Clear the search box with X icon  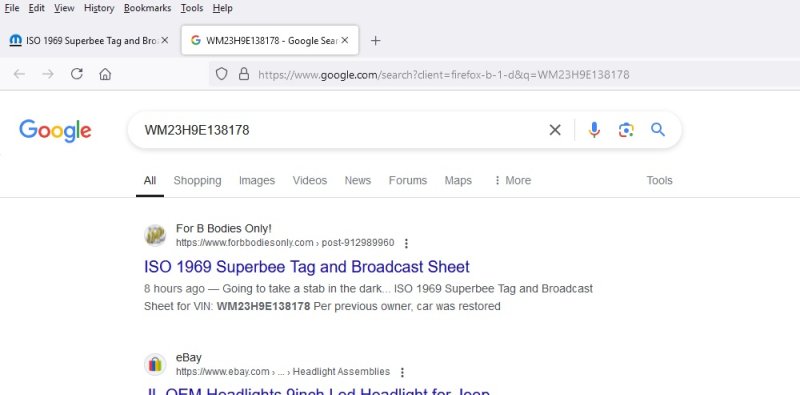pos(555,130)
